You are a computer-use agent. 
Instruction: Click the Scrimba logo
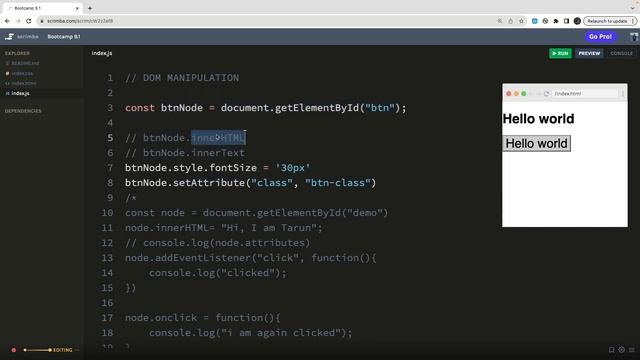22,37
